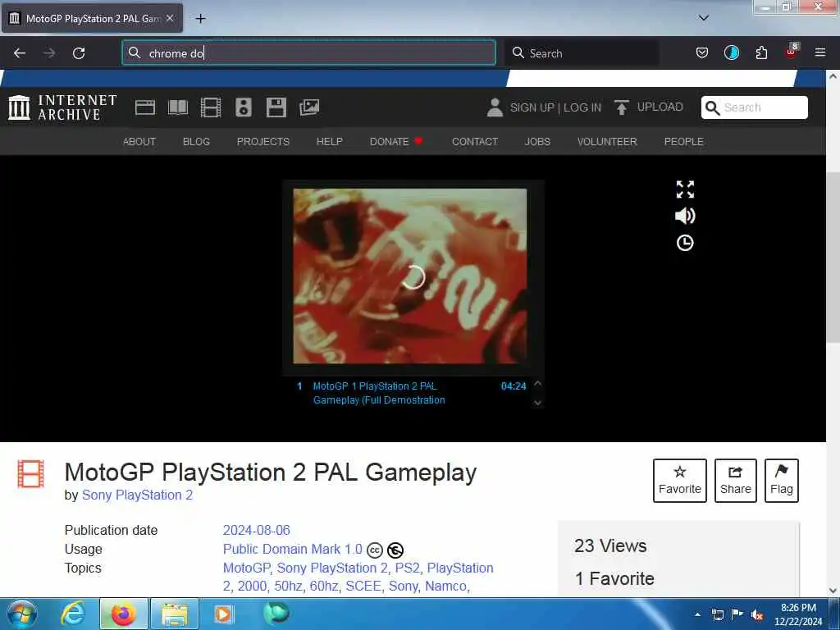Open the media player taskbar icon
840x630 pixels.
tap(223, 614)
